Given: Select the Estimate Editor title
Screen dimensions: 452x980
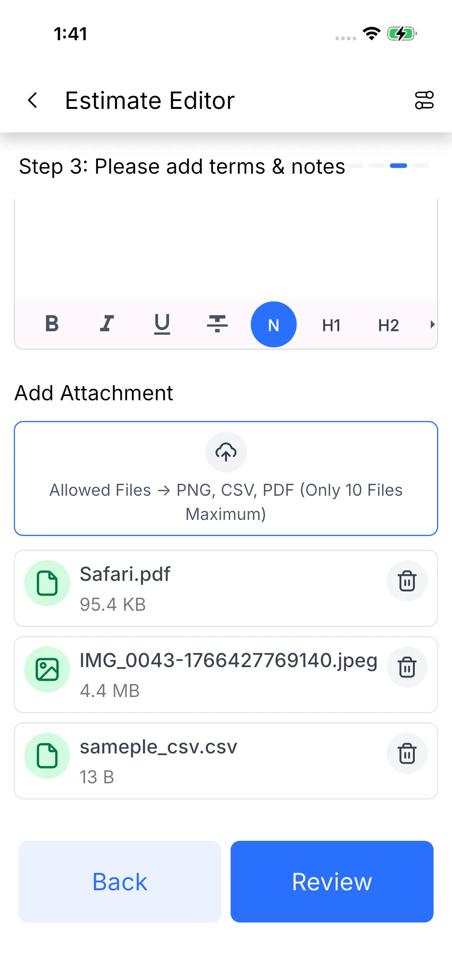Looking at the screenshot, I should pos(150,100).
